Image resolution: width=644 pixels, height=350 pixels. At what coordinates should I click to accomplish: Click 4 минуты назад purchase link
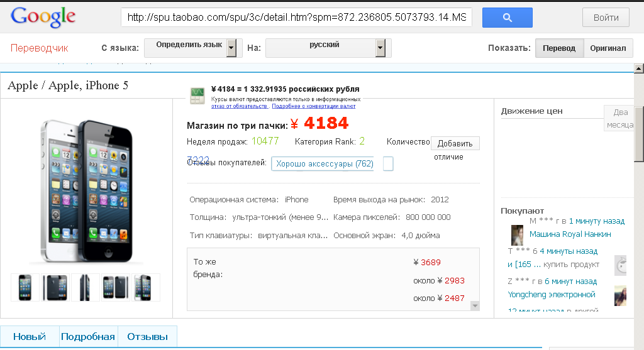(x=569, y=251)
